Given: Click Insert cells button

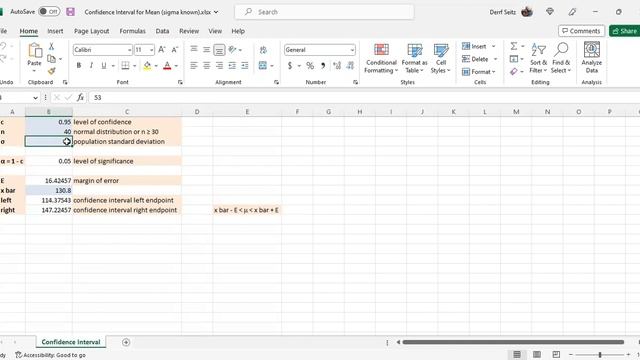Looking at the screenshot, I should coord(475,47).
